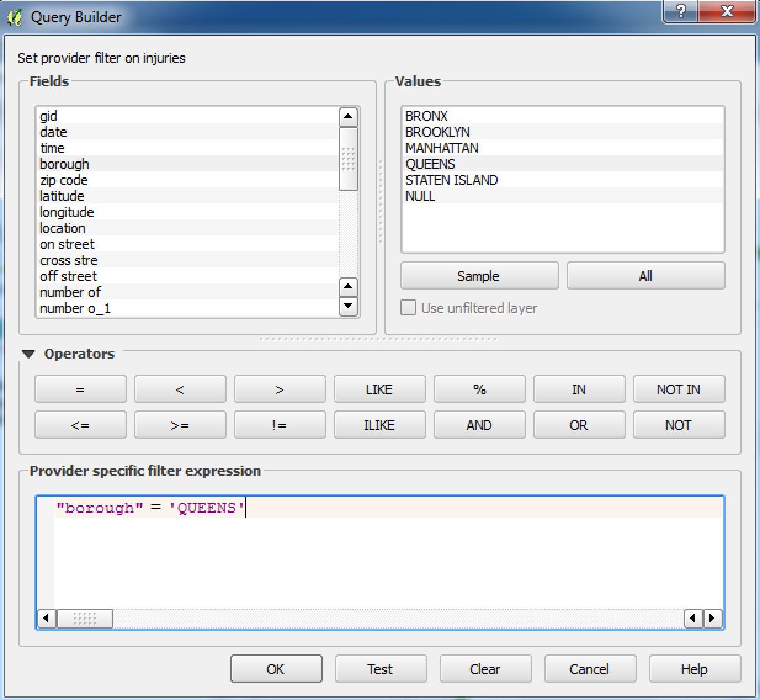Screen dimensions: 760x700
Task: Insert the LIKE operator
Action: pos(379,389)
